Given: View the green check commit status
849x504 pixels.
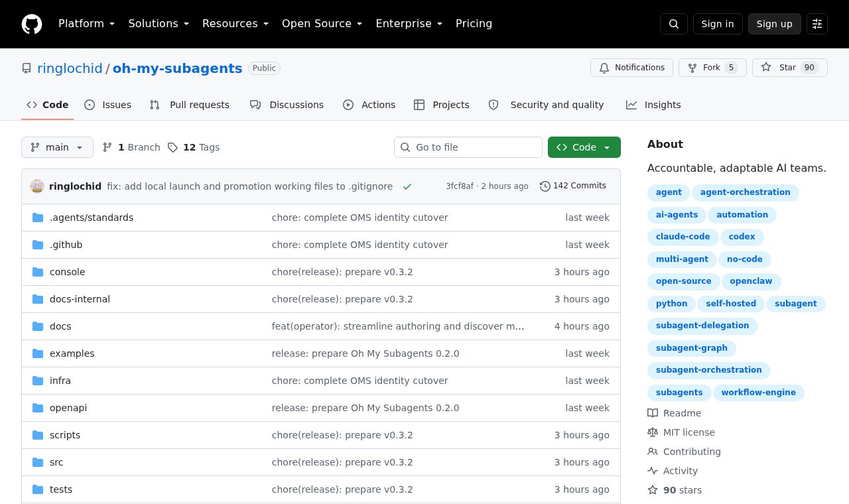Looking at the screenshot, I should click(407, 186).
